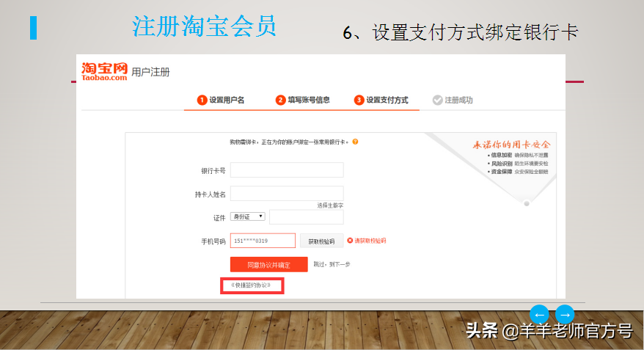This screenshot has width=644, height=350.
Task: Click the 注册淘宝会员 slide title
Action: (204, 26)
